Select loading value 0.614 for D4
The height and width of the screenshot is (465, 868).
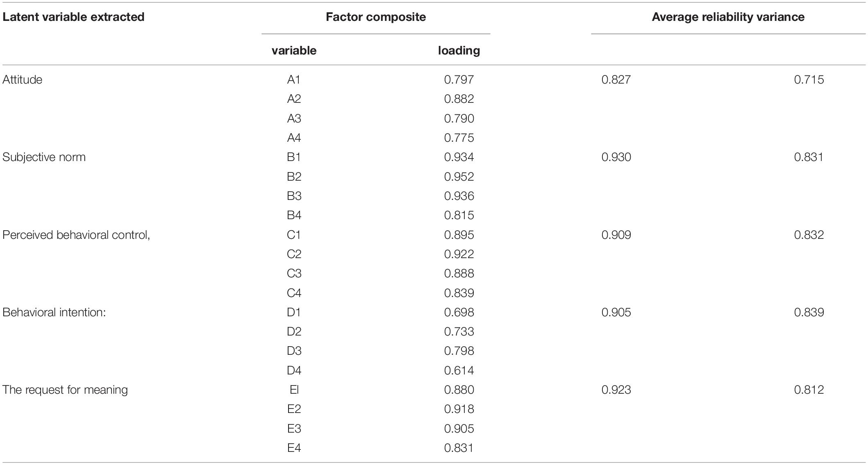459,370
